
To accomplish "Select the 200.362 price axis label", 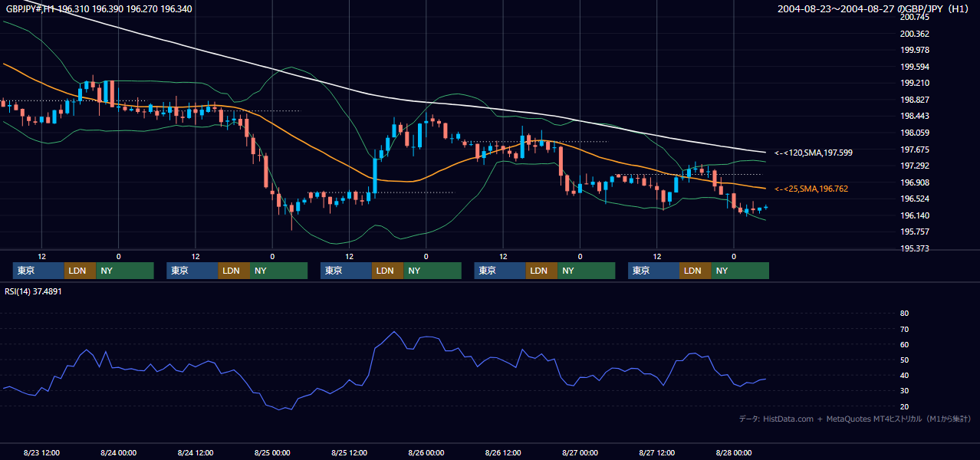I will [x=915, y=34].
